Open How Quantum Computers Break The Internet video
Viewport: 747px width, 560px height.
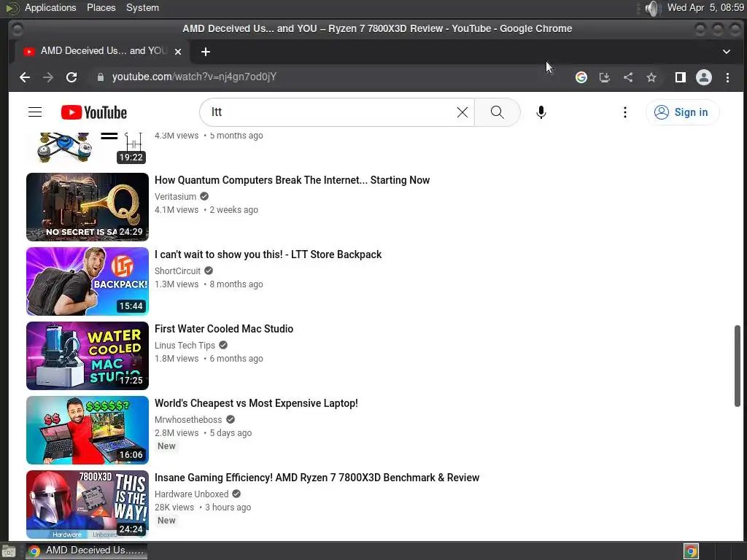(292, 180)
